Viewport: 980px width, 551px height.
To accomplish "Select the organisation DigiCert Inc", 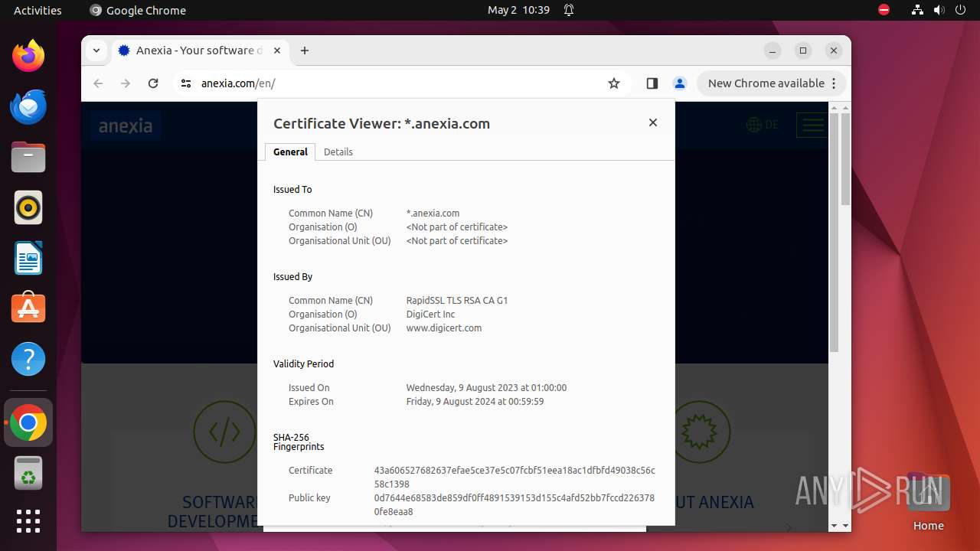I will pyautogui.click(x=430, y=315).
